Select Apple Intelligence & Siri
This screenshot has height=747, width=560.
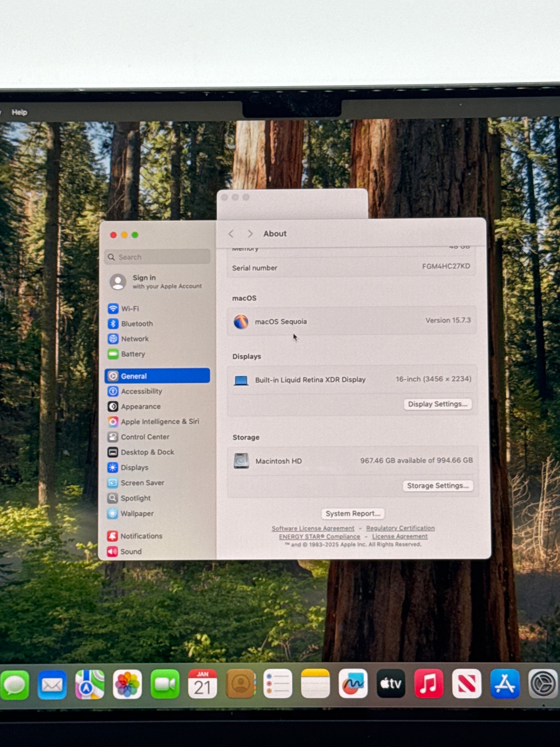coord(160,421)
